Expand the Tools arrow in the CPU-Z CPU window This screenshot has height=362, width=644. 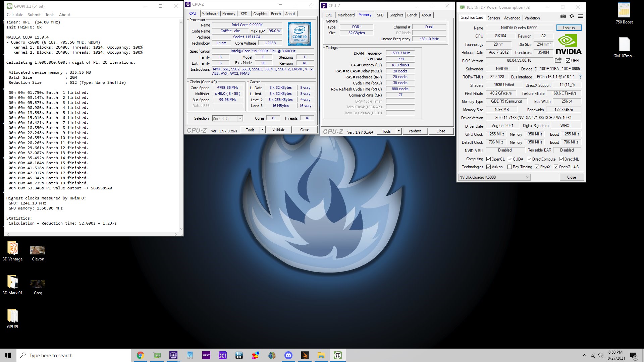[262, 130]
